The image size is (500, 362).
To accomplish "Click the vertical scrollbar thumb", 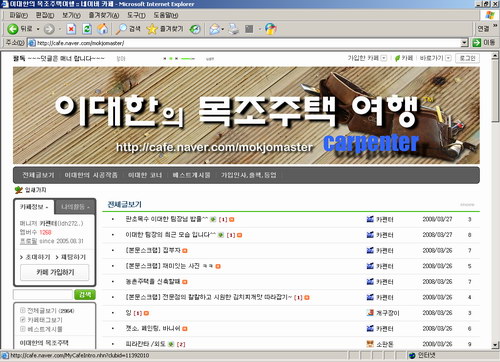I will click(495, 92).
